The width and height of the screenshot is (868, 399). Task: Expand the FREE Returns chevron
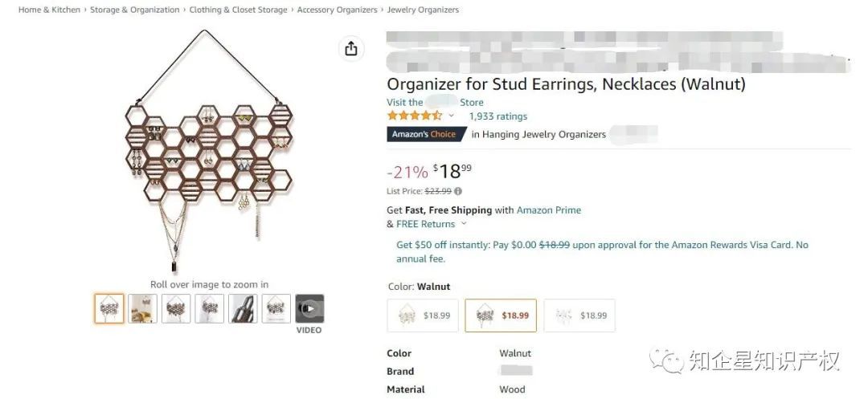[464, 224]
